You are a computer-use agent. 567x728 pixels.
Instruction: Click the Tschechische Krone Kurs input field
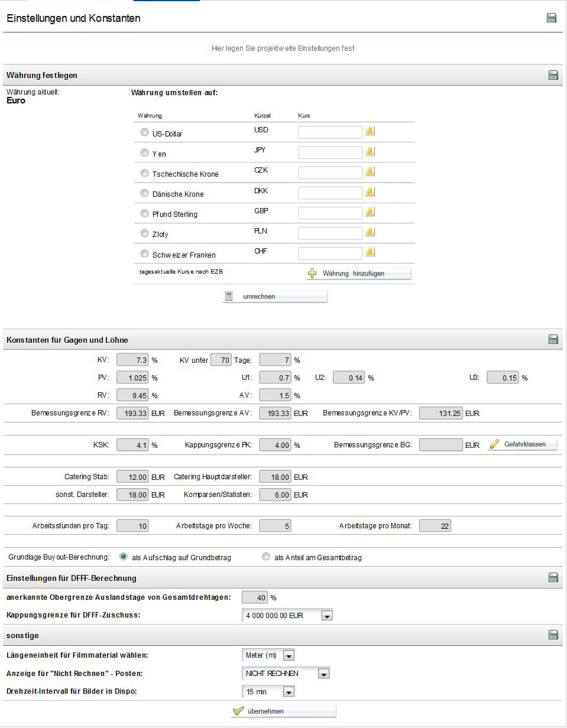coord(330,173)
